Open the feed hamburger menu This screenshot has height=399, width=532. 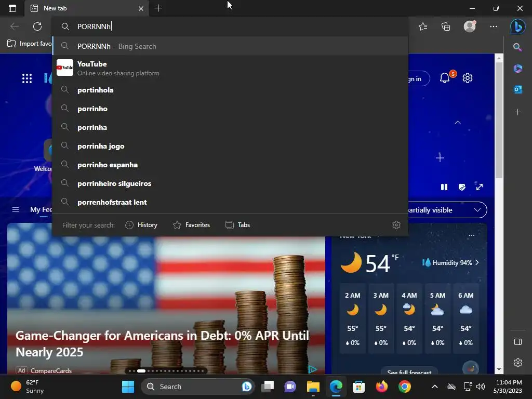point(16,210)
